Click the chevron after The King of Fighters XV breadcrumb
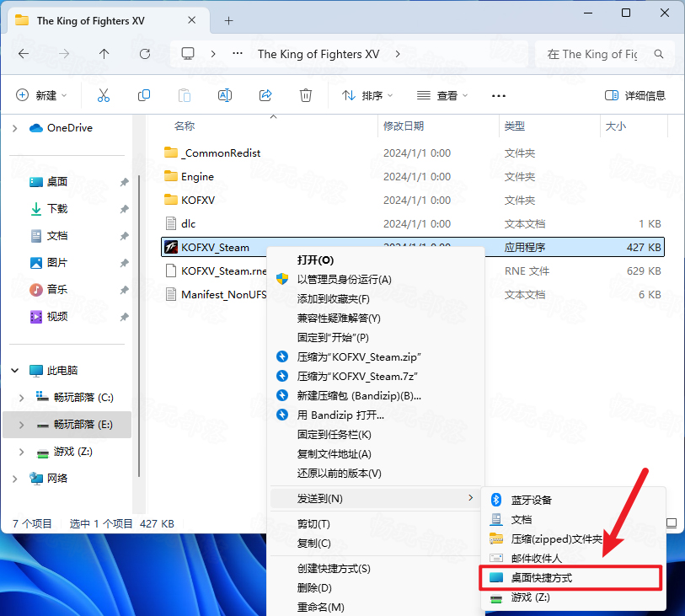Screen dimensions: 685x616 398,54
